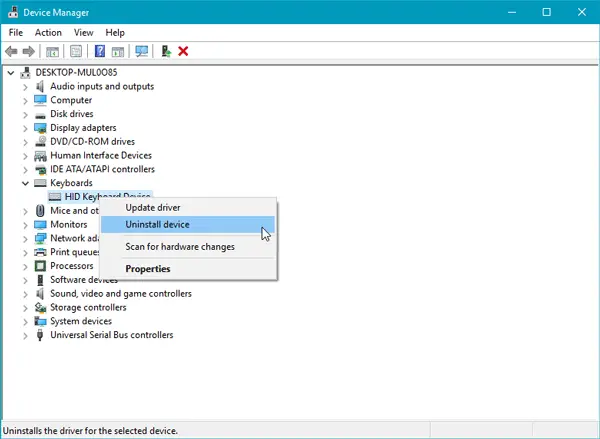Click the Software devices icon
Image resolution: width=600 pixels, height=439 pixels.
point(40,280)
